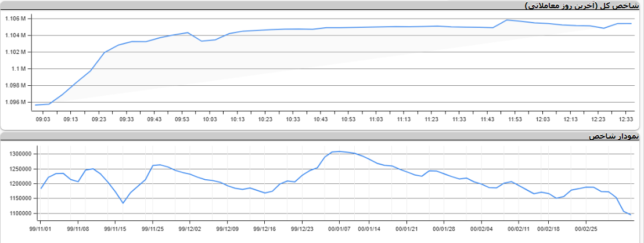The image size is (644, 243).
Task: Click the 00/01/07 date axis label
Action: [x=340, y=229]
